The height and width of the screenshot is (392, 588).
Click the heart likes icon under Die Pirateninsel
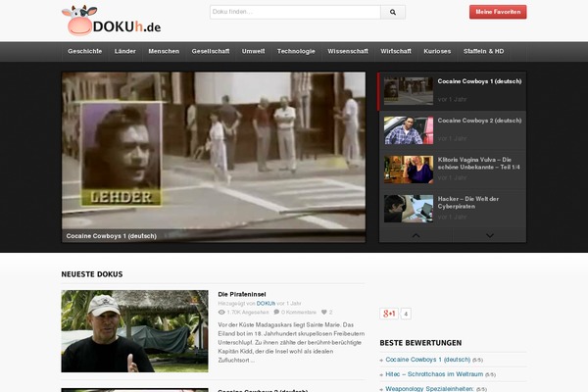324,312
